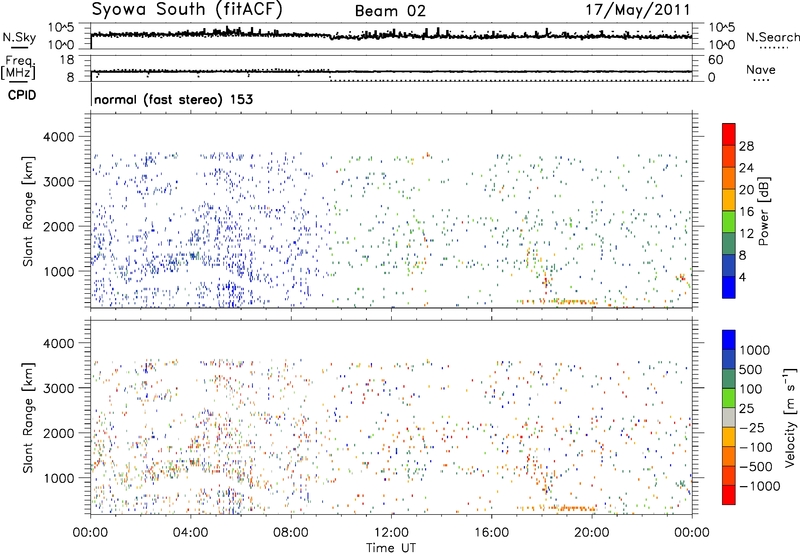The image size is (800, 554).
Task: Click the '-1000' label on the Velocity colorbar
Action: click(760, 486)
